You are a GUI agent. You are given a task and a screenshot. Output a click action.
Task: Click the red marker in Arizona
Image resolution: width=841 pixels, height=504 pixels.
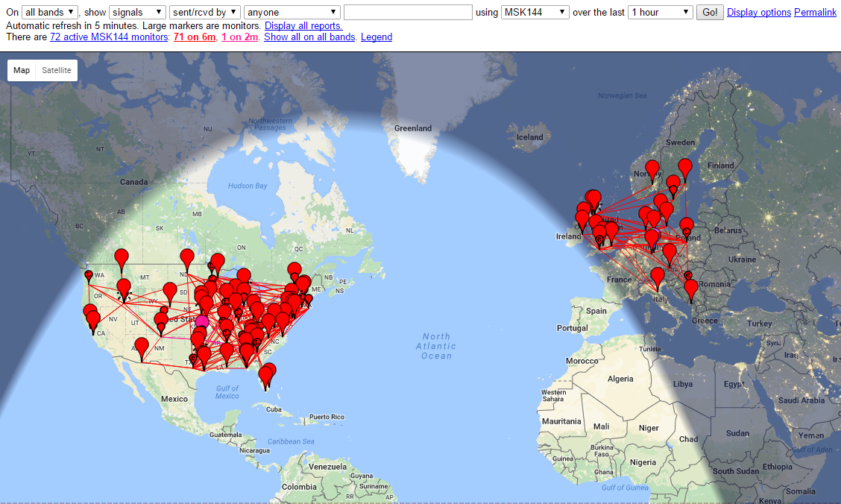[x=141, y=346]
